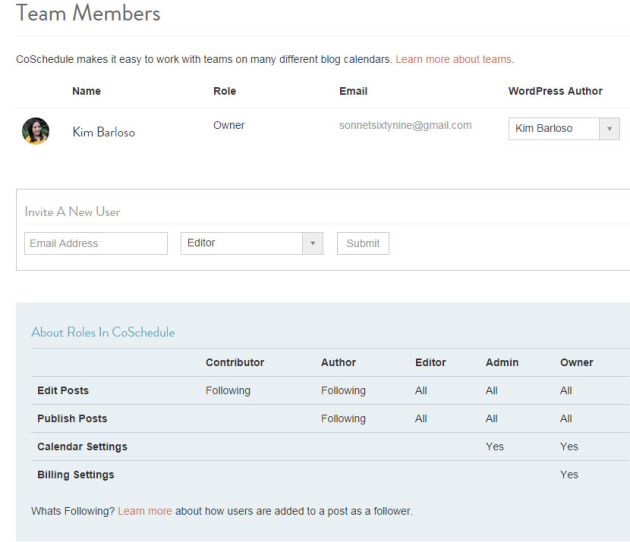Focus the Email Address input field
Screen dimensions: 630x542
[96, 243]
